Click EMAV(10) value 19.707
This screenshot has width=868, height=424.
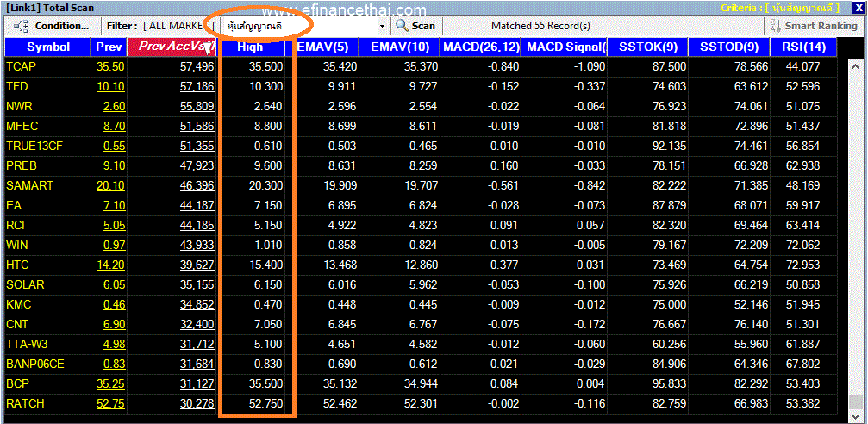[422, 185]
